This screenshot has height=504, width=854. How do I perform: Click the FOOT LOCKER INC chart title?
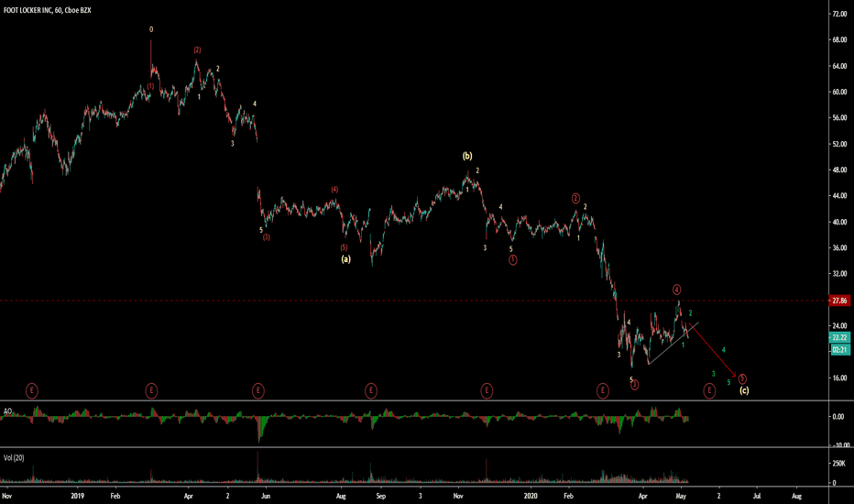(x=48, y=10)
